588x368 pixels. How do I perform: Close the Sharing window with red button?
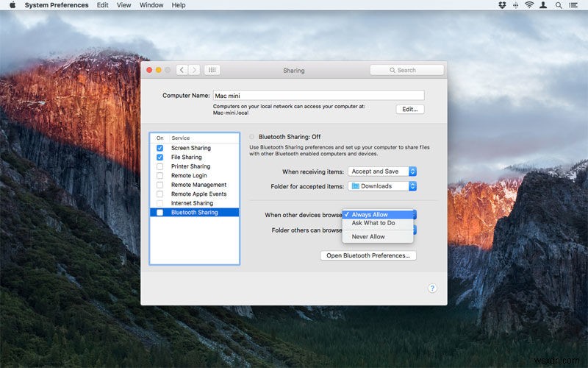point(149,70)
